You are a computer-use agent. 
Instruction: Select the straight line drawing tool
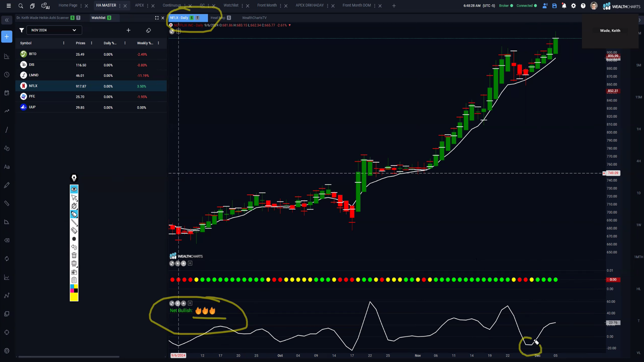coord(74,222)
